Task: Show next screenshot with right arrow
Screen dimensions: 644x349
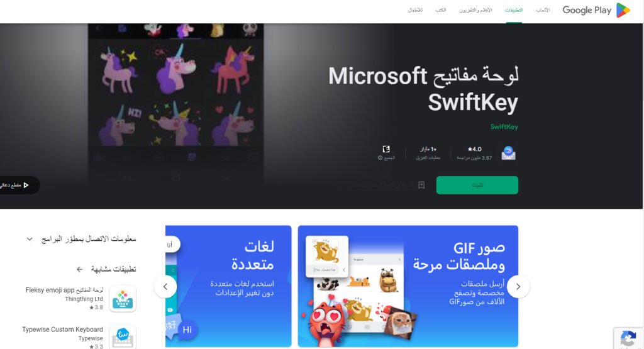Action: [518, 287]
